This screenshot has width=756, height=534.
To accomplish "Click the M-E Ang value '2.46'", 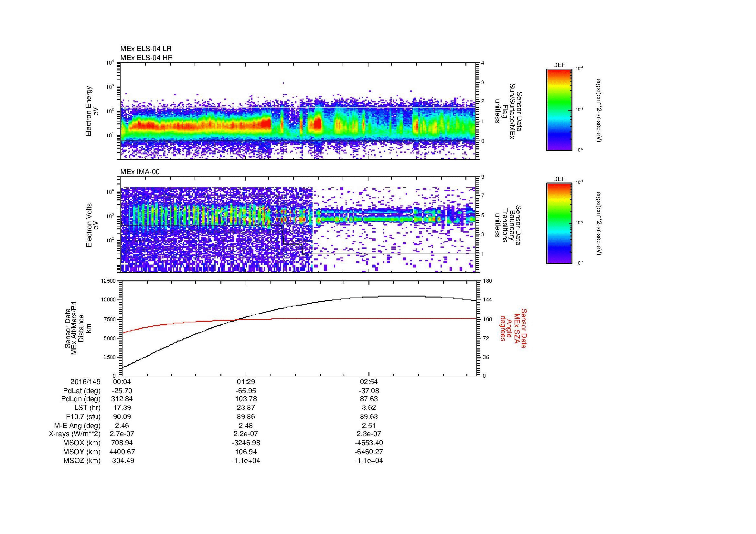I will pyautogui.click(x=122, y=425).
